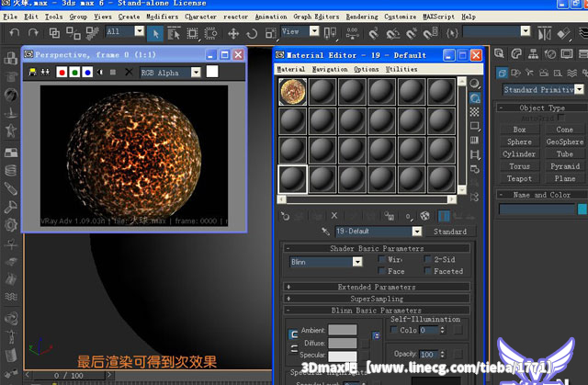The width and height of the screenshot is (588, 385).
Task: Open the Modify command panel tab
Action: click(x=516, y=54)
